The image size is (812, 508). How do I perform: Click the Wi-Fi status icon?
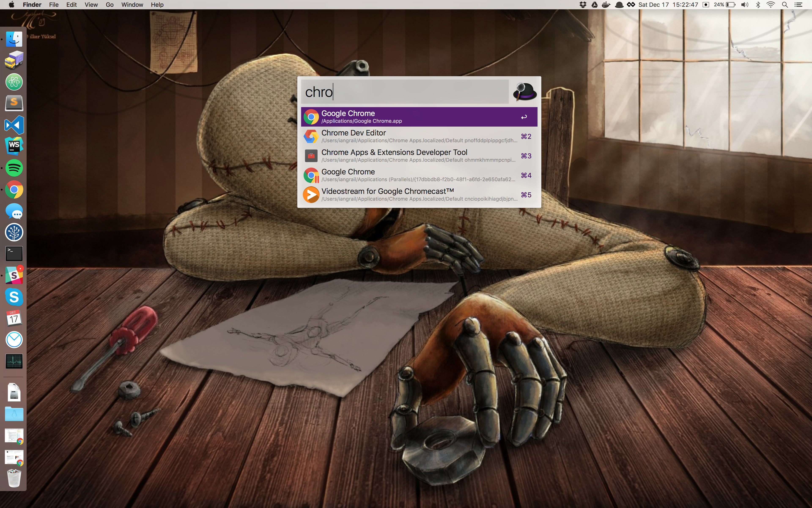[x=771, y=5]
